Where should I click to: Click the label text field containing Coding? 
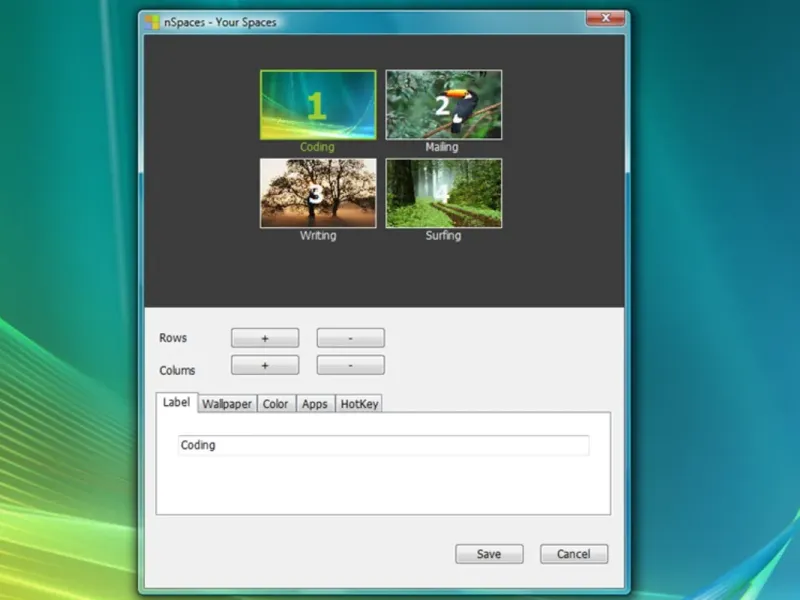[x=383, y=445]
